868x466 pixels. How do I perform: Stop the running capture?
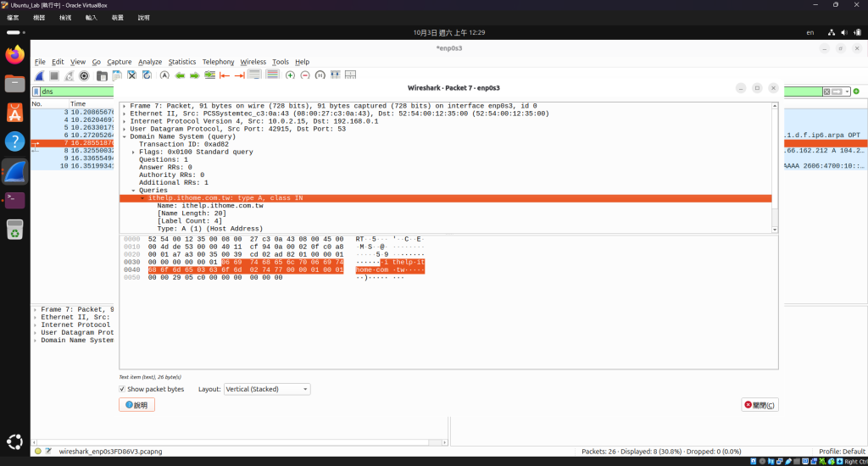54,75
